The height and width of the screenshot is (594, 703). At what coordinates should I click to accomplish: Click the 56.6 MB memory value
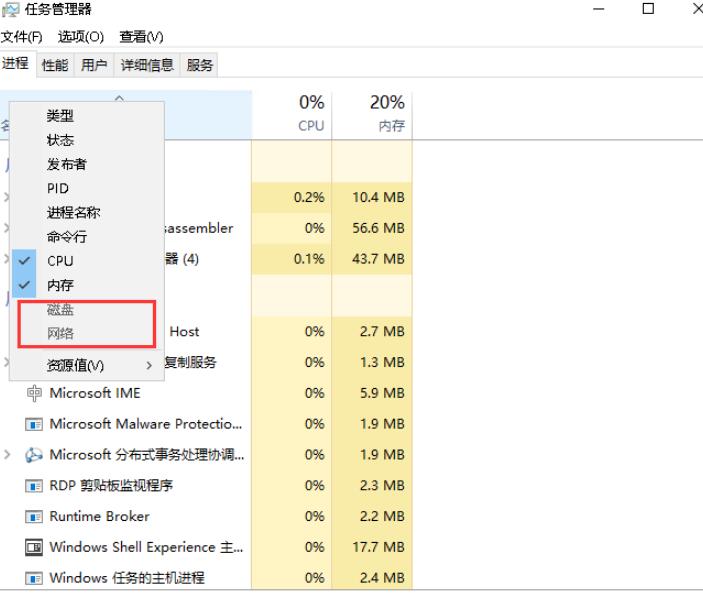click(x=378, y=228)
